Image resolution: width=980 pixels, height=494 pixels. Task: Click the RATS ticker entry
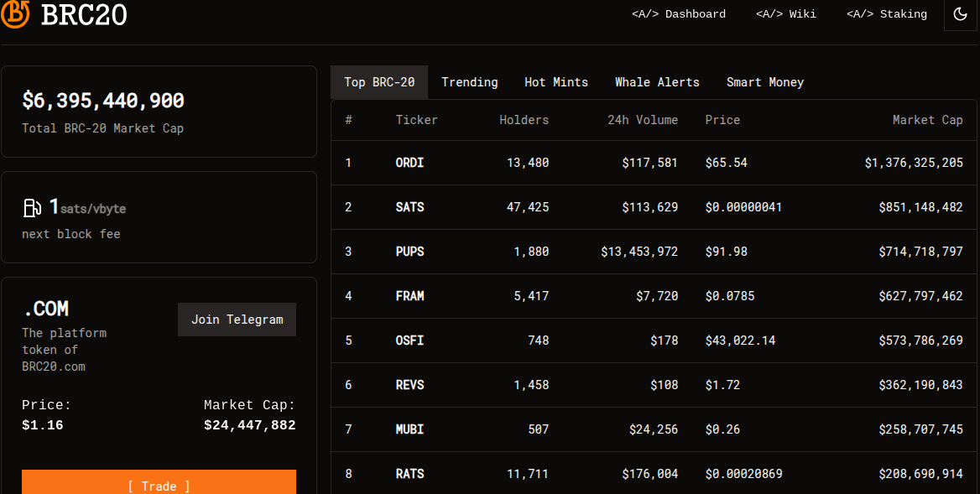point(409,474)
